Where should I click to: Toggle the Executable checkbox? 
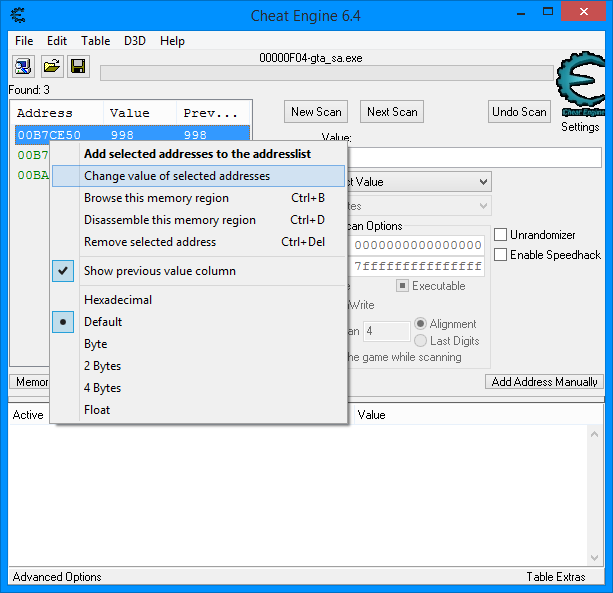[x=402, y=286]
